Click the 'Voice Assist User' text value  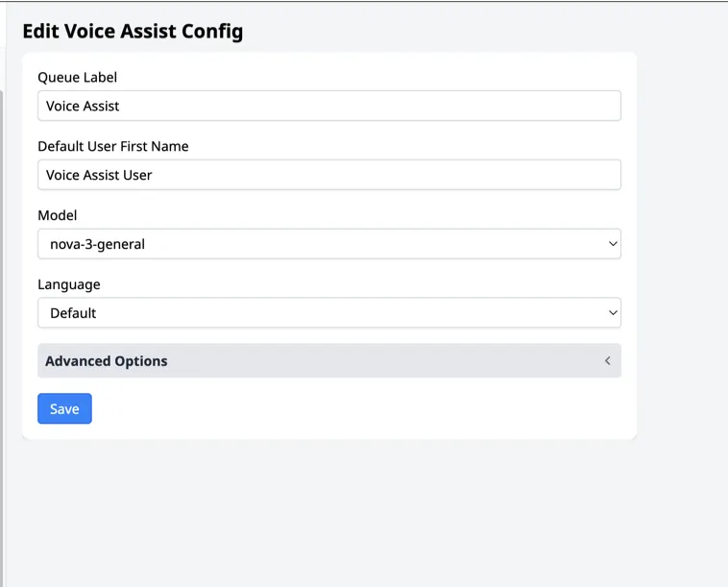(99, 175)
